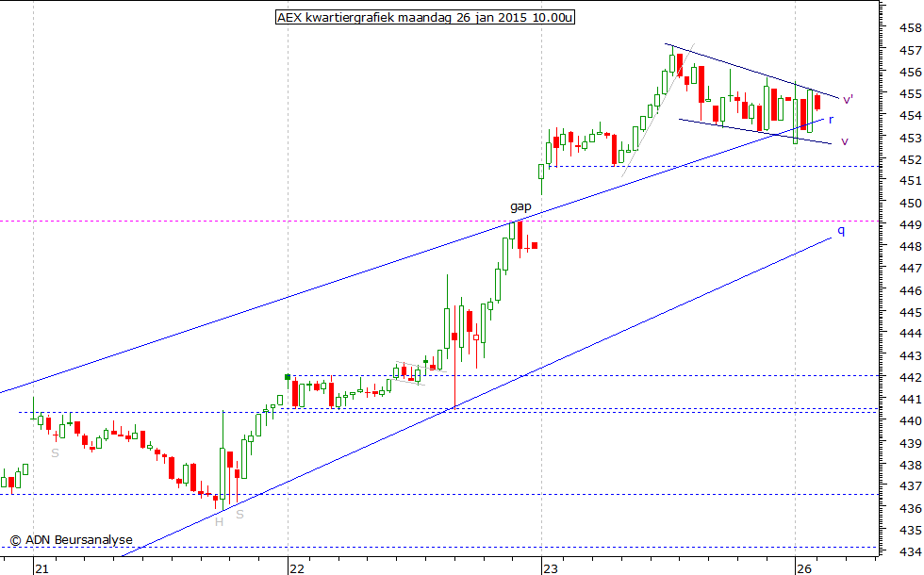Click the chart title 'AEX kwartiergrafiek maandag 26 jan 2015 10.00u'
The height and width of the screenshot is (575, 924).
[425, 17]
